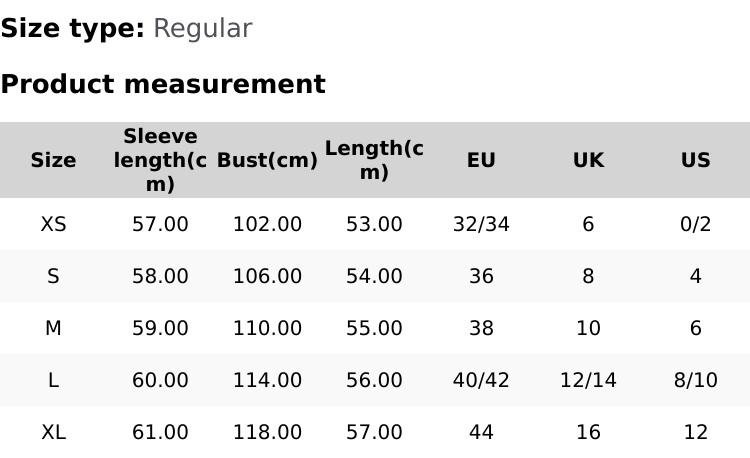Screen dimensions: 750x458
Task: Click the XL size row label
Action: (x=53, y=432)
